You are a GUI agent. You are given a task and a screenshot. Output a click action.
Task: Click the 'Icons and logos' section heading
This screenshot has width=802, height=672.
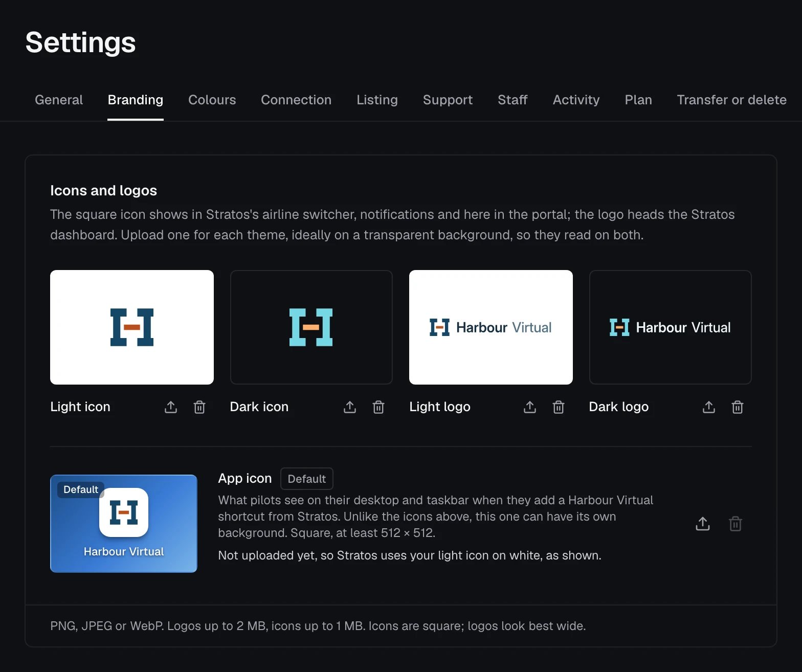(x=103, y=190)
